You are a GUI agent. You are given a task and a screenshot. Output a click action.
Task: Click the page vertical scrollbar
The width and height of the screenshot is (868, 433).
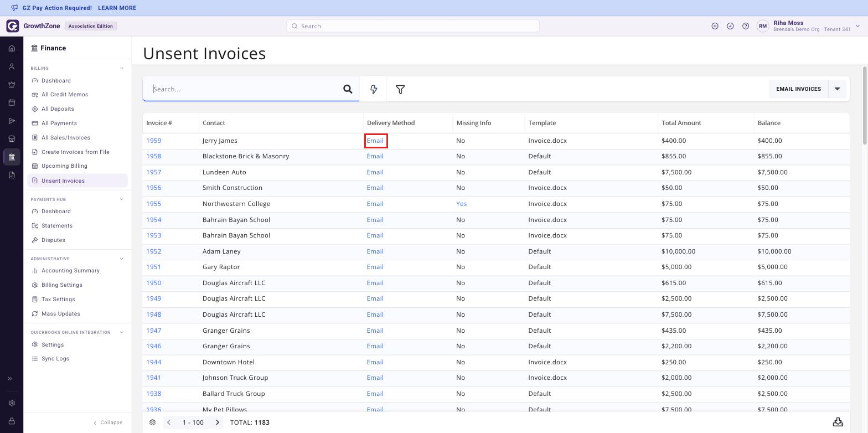pyautogui.click(x=865, y=105)
